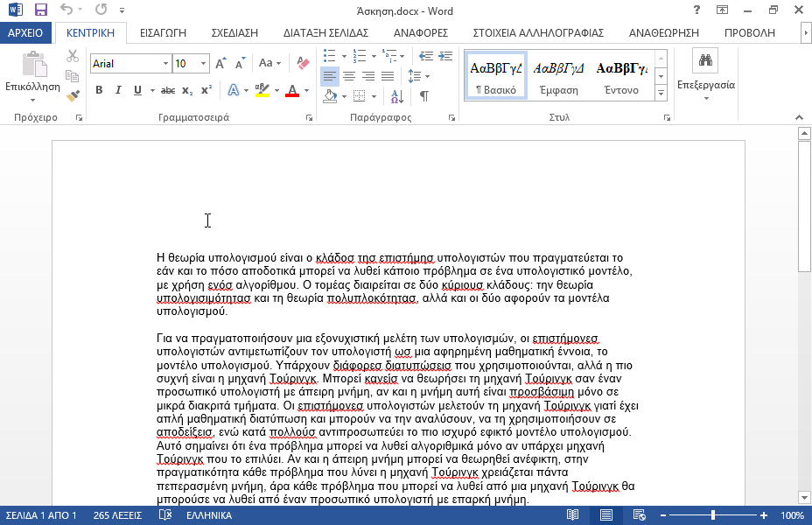Toggle bold formatting
This screenshot has height=525, width=812.
(x=99, y=91)
